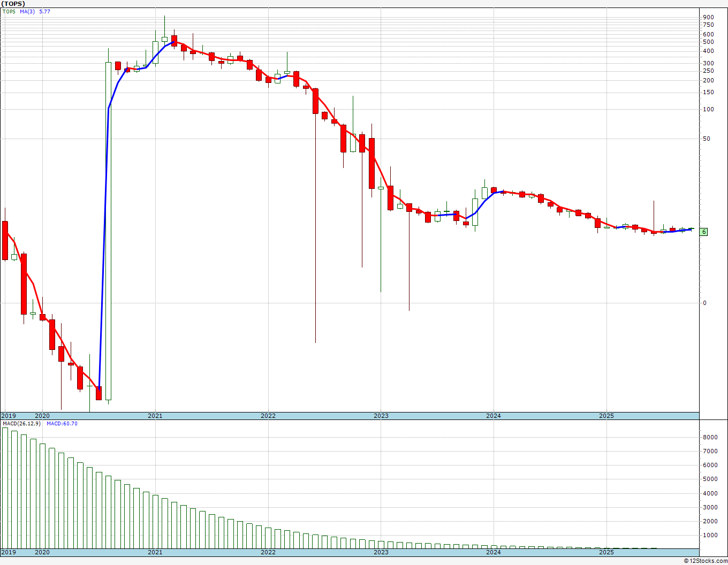The image size is (728, 565).
Task: Click the (TOPS) chart title
Action: pyautogui.click(x=13, y=4)
